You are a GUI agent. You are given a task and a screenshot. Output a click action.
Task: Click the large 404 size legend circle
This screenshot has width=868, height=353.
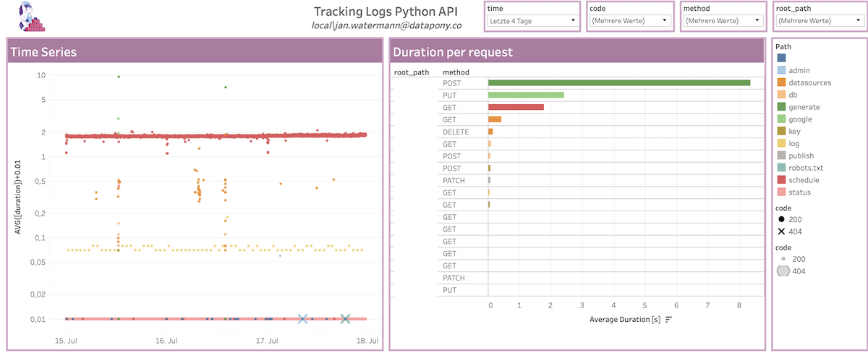click(782, 271)
